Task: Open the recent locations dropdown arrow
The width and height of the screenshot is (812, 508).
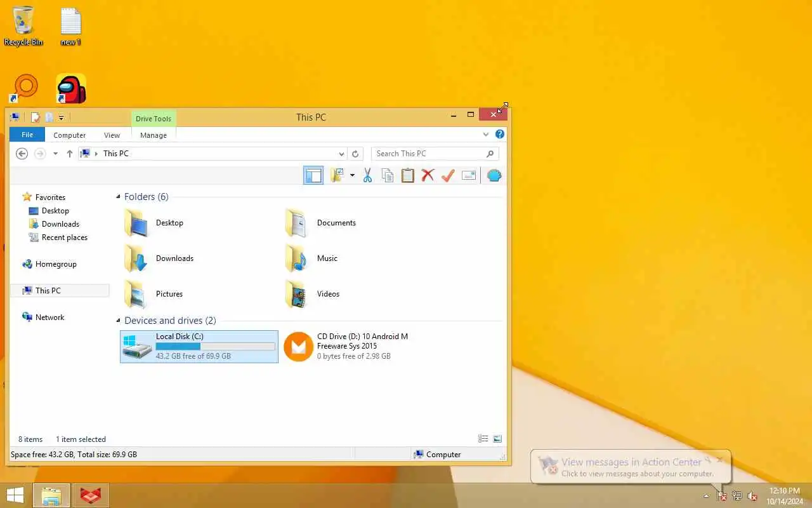Action: click(x=55, y=154)
